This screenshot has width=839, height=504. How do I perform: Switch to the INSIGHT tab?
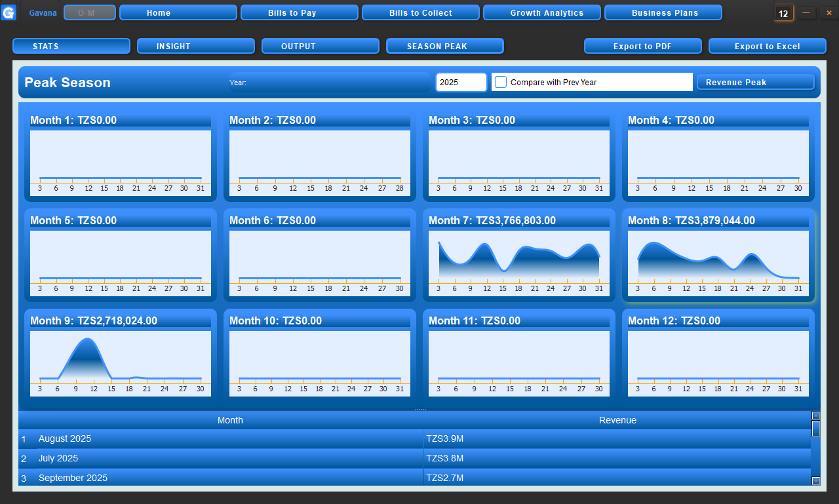coord(196,46)
